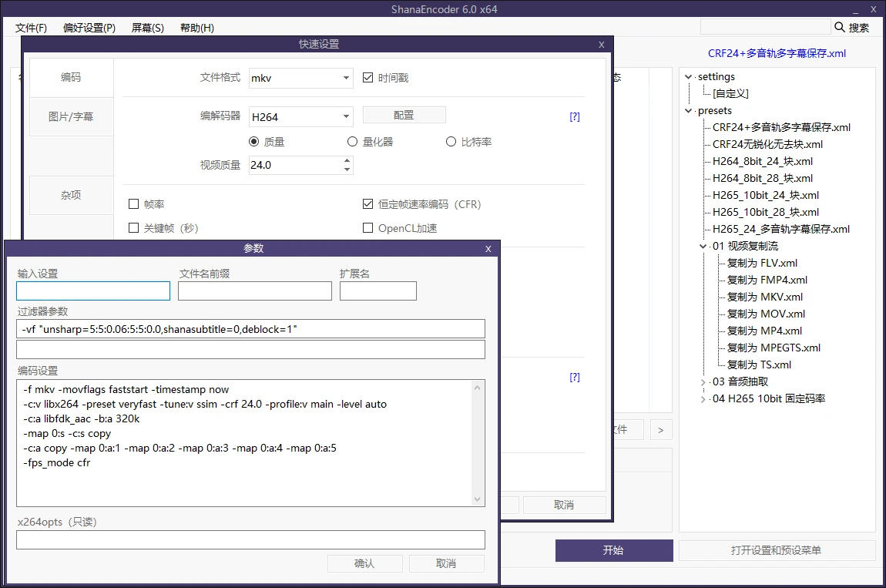Screen dimensions: 886x588
Task: Click scroll-up arrow in 编码设置 box
Action: click(478, 388)
